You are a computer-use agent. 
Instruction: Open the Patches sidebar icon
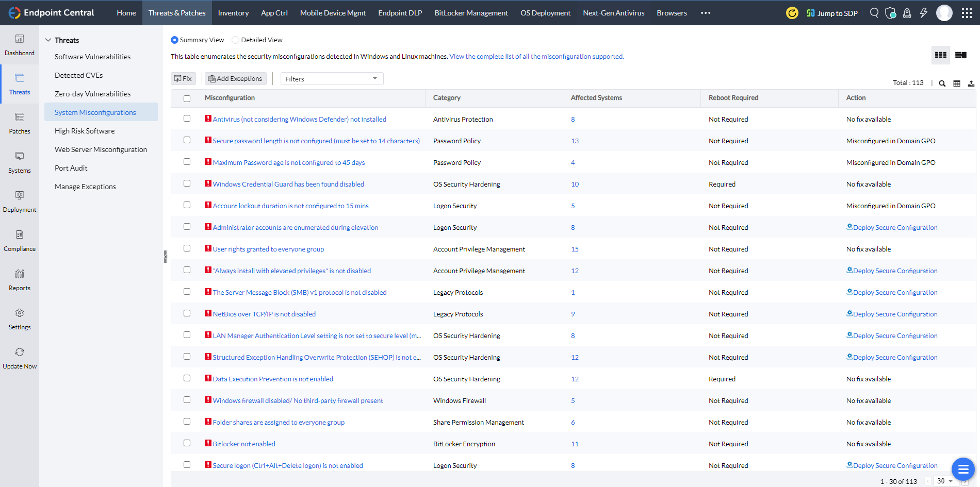click(x=20, y=123)
